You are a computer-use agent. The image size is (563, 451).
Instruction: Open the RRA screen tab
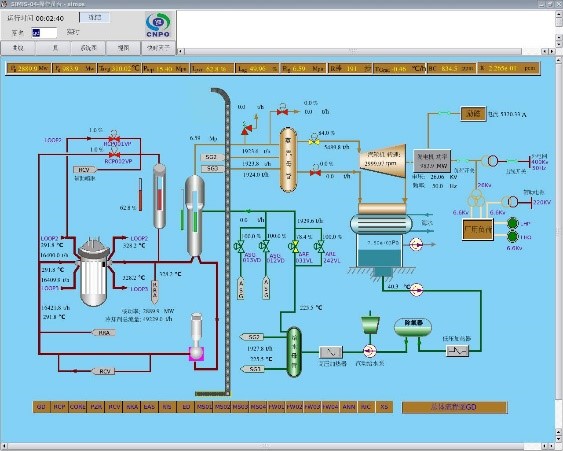[x=132, y=407]
